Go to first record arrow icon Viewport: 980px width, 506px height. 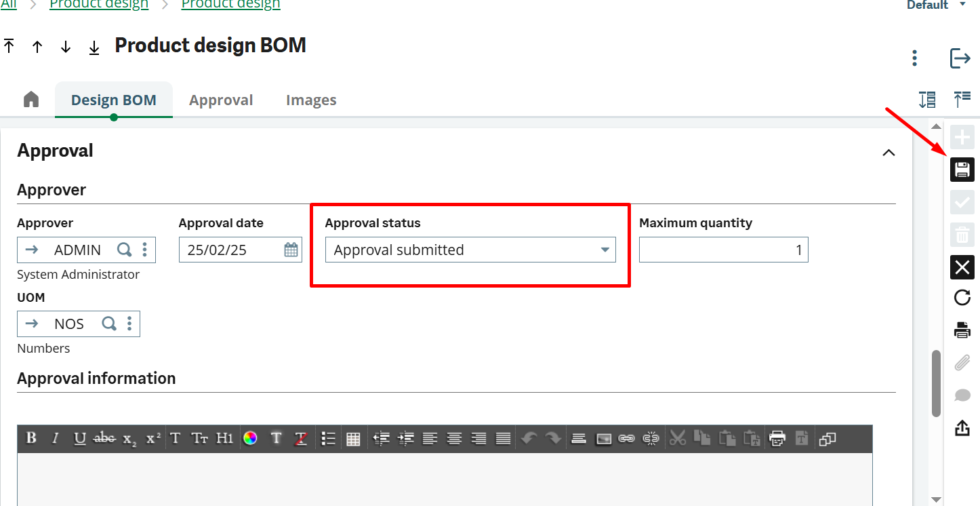point(9,46)
